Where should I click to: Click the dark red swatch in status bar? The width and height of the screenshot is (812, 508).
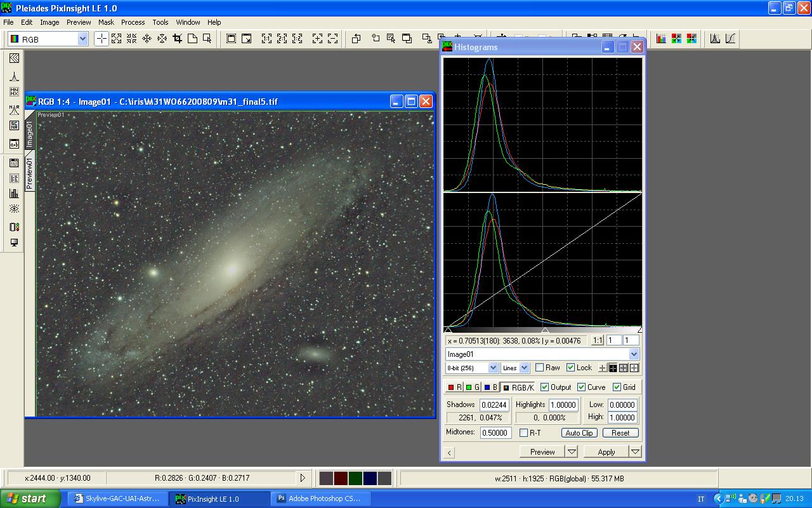point(341,478)
